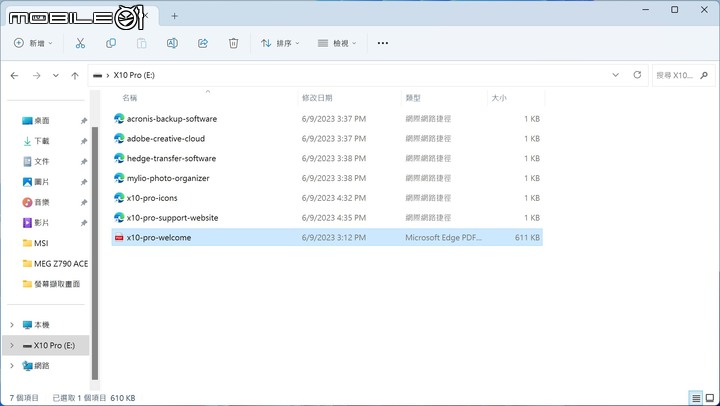This screenshot has width=720, height=406.
Task: Click the navigation pane scrollbar
Action: pyautogui.click(x=95, y=253)
